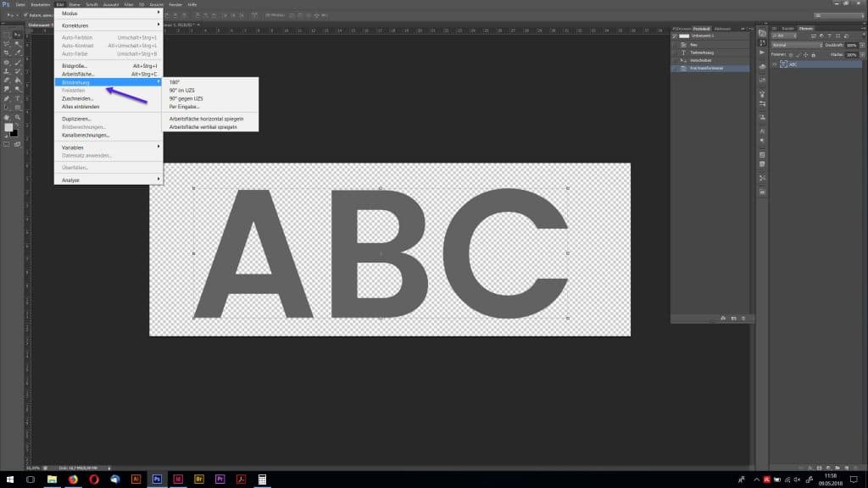This screenshot has height=488, width=868.
Task: Select the Pen tool
Action: coord(6,98)
